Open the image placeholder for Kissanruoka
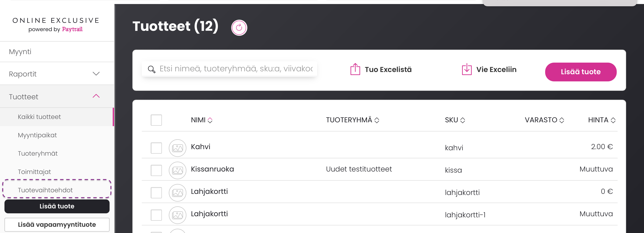Viewport: 644px width, 233px height. click(x=178, y=170)
